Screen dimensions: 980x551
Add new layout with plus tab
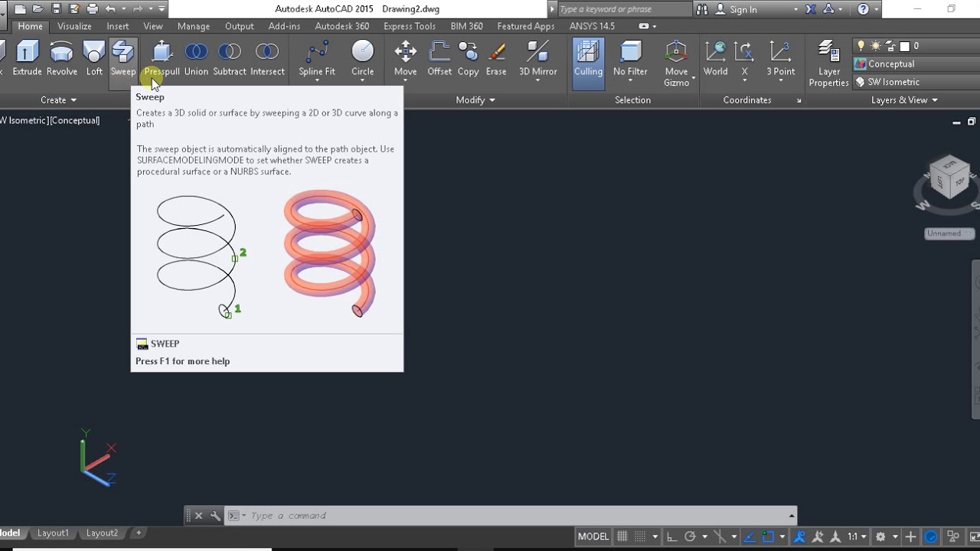[x=139, y=533]
